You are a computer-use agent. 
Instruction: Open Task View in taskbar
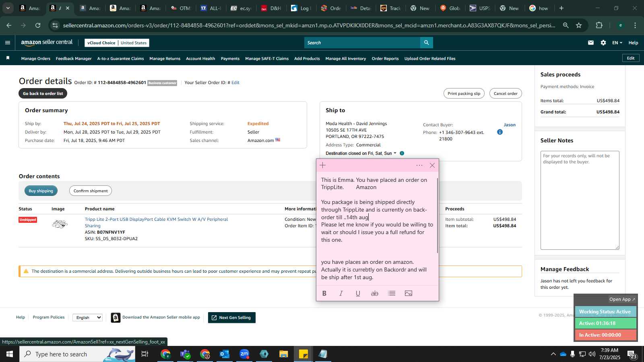(145, 354)
